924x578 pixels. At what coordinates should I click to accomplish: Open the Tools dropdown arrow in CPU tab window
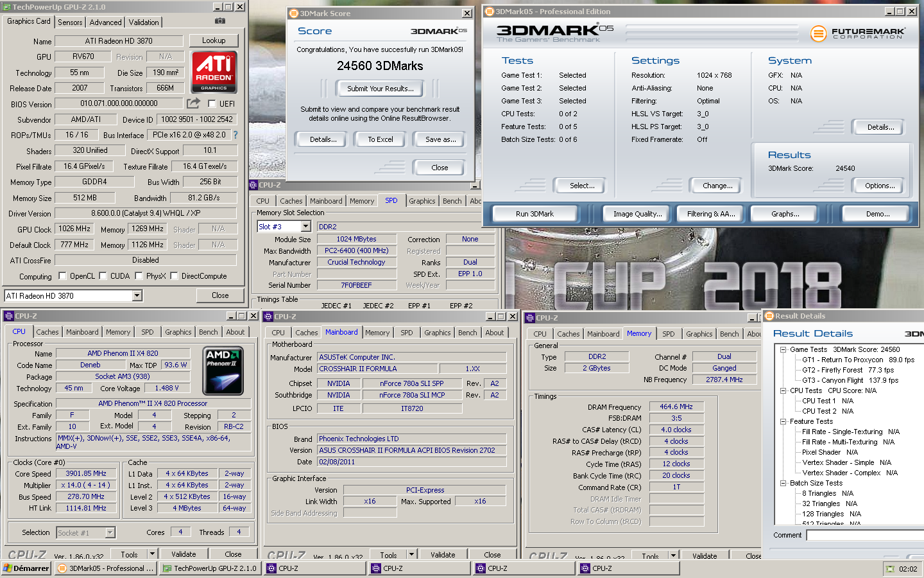[x=152, y=554]
